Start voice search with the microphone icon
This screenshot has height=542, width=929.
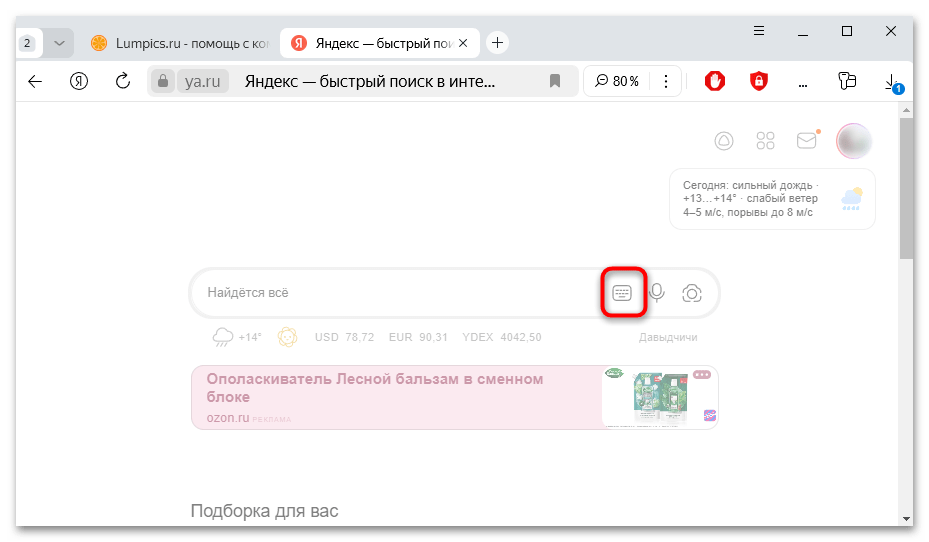656,293
